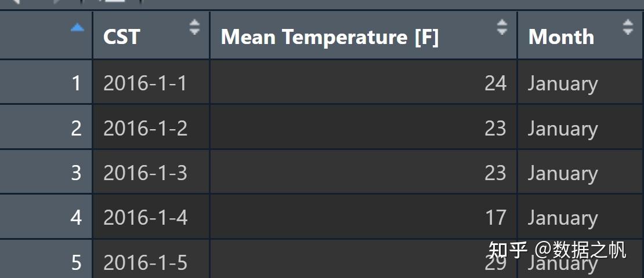Click the temperature value 24 in row 1
The image size is (644, 278).
[x=495, y=83]
